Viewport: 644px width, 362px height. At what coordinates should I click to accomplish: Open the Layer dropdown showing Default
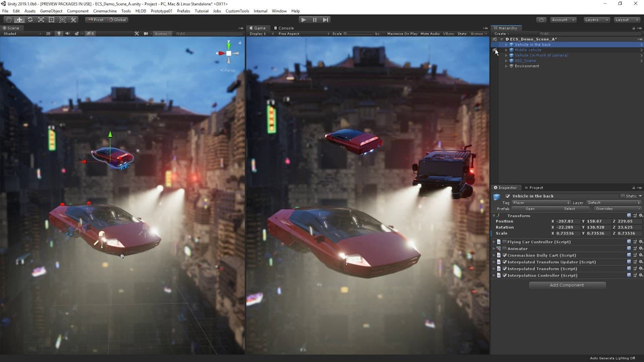click(614, 203)
